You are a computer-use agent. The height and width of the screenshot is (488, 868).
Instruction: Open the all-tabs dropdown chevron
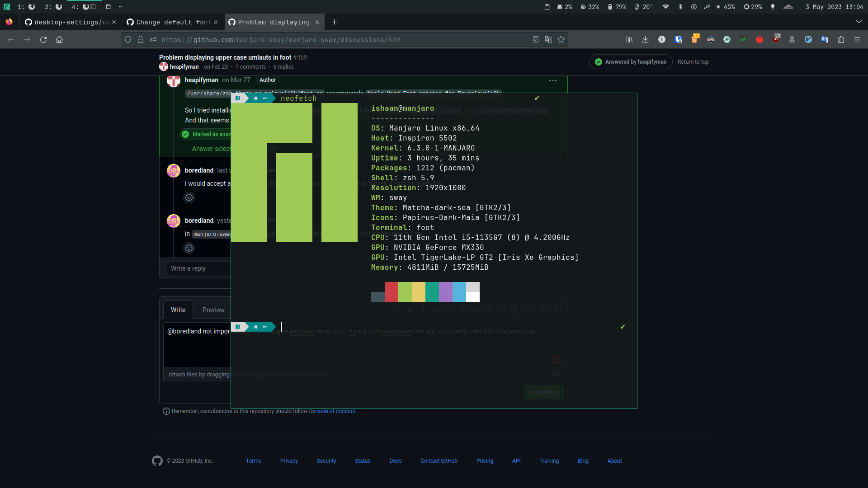click(x=859, y=22)
